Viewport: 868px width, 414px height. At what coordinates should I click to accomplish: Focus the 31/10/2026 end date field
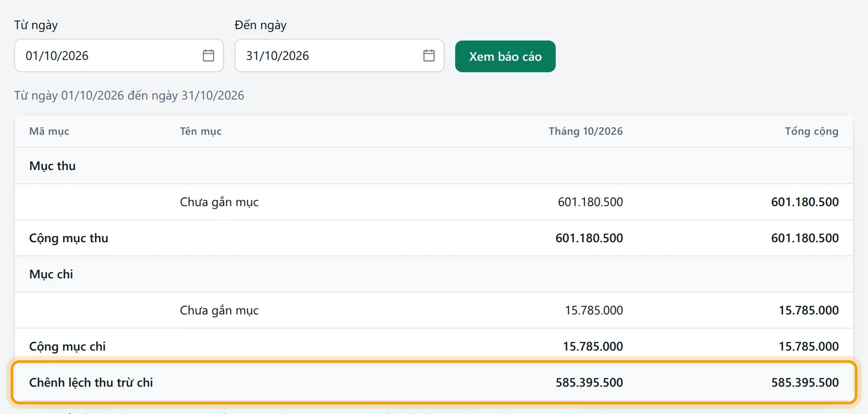(x=340, y=55)
